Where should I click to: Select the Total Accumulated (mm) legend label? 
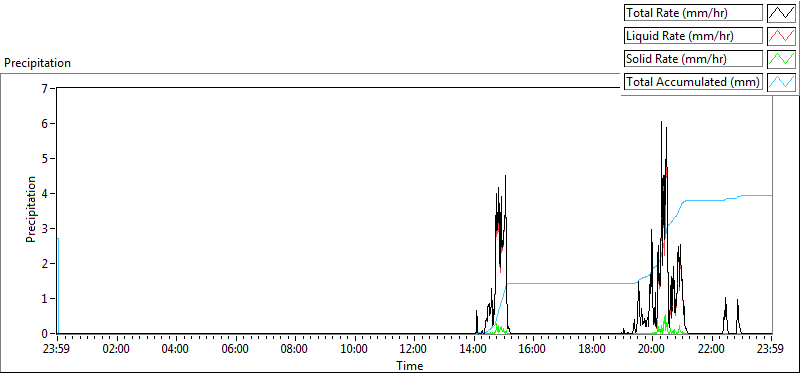[x=692, y=82]
